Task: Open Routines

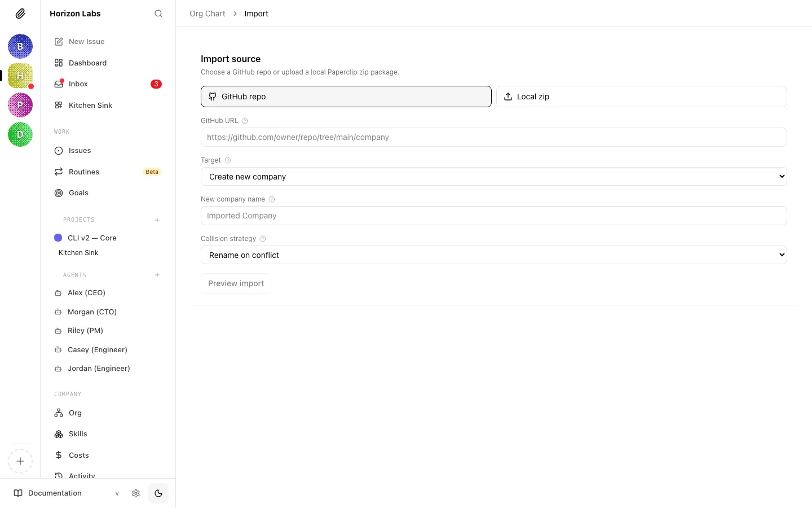Action: pos(108,172)
